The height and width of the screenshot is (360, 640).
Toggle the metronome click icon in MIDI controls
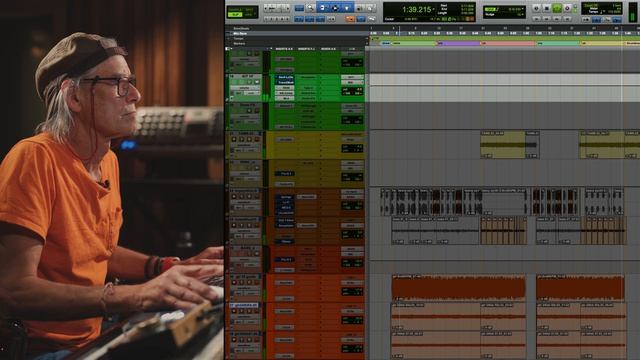point(596,20)
